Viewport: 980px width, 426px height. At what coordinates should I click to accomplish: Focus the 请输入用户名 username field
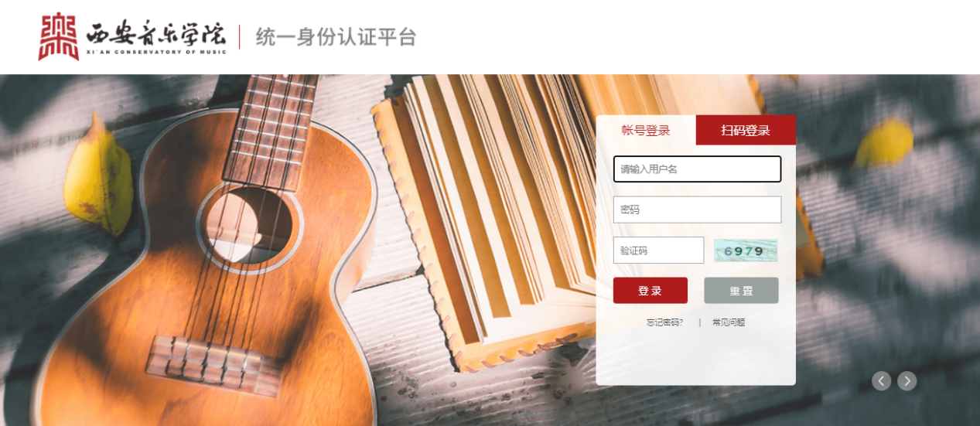[697, 169]
